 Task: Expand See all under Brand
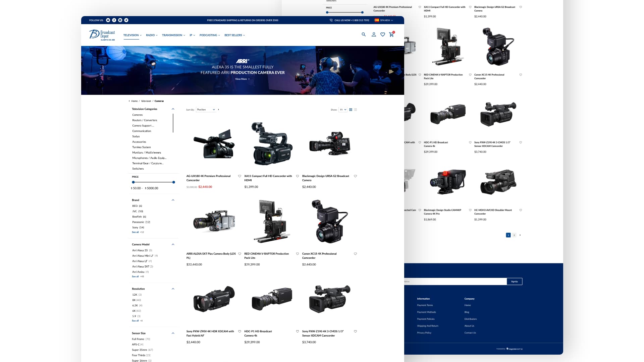coord(135,232)
